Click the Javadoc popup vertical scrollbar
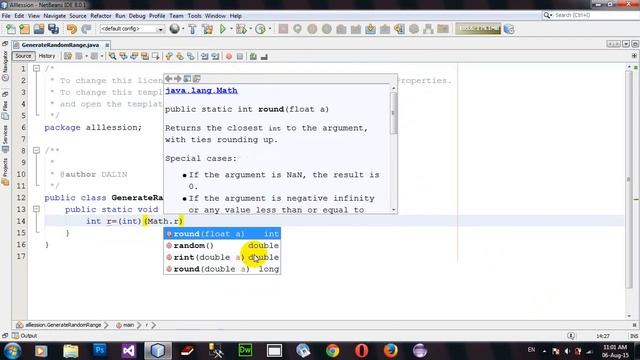The width and height of the screenshot is (640, 360). (x=393, y=149)
